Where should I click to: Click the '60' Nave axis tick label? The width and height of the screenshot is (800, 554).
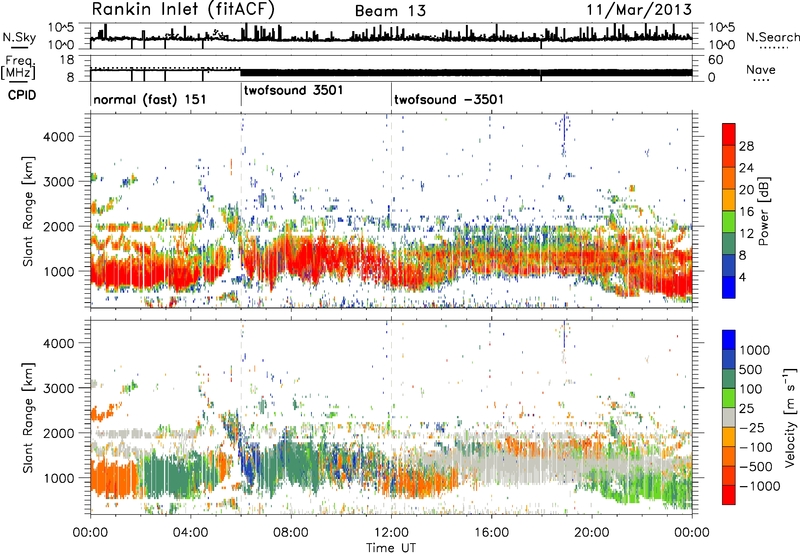pyautogui.click(x=715, y=60)
